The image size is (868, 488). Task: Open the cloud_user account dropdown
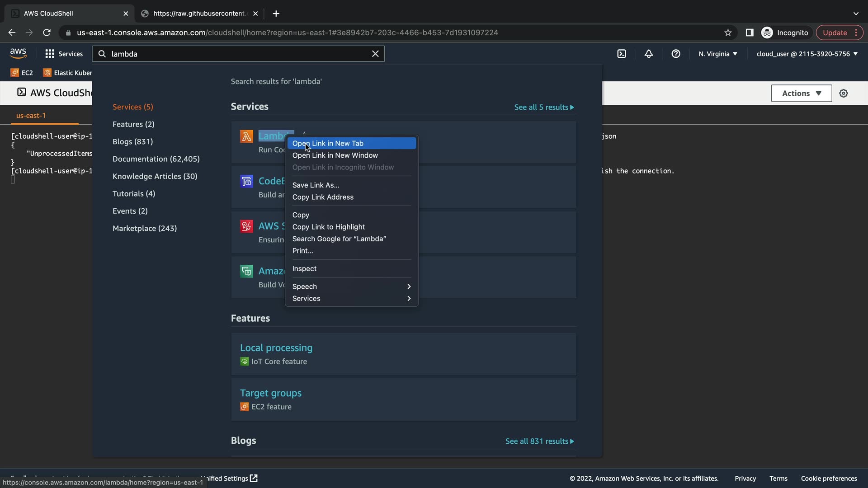(x=807, y=54)
